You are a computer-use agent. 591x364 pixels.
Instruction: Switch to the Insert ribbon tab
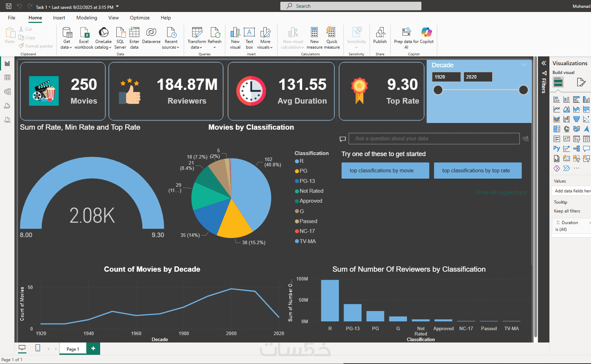[59, 18]
